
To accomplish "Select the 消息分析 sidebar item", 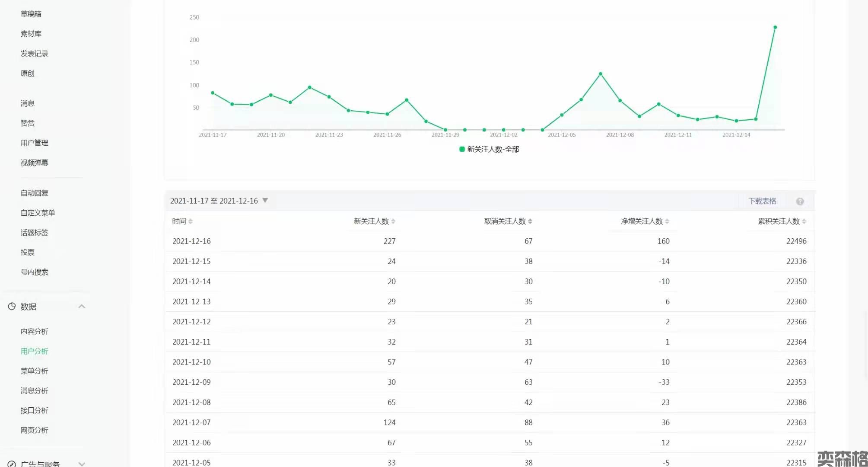I will pos(34,390).
